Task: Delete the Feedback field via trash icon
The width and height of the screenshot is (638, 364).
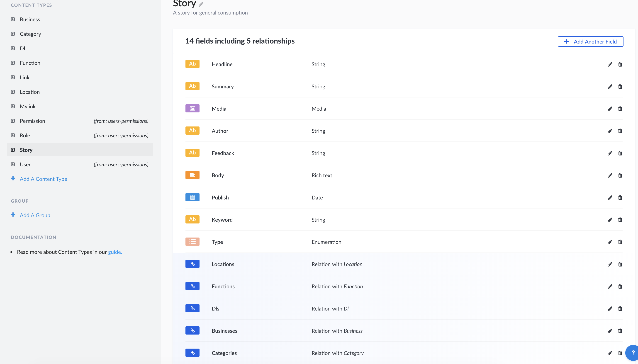Action: pos(620,153)
